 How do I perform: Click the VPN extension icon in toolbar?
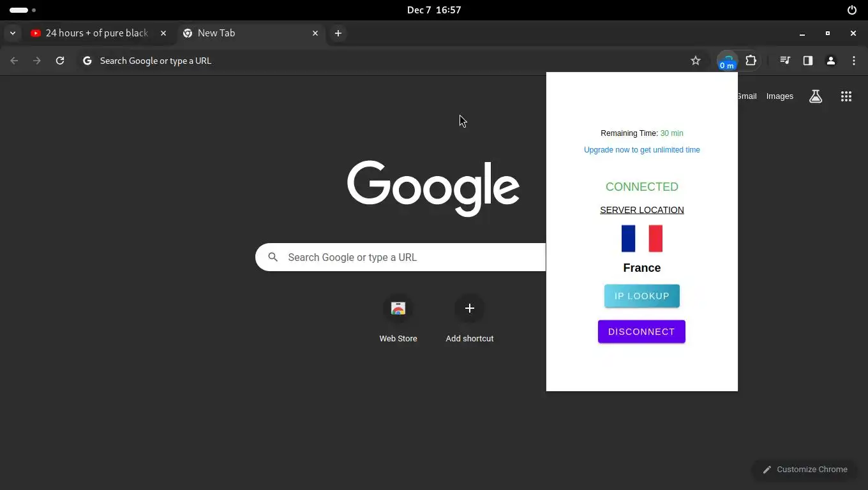point(727,61)
